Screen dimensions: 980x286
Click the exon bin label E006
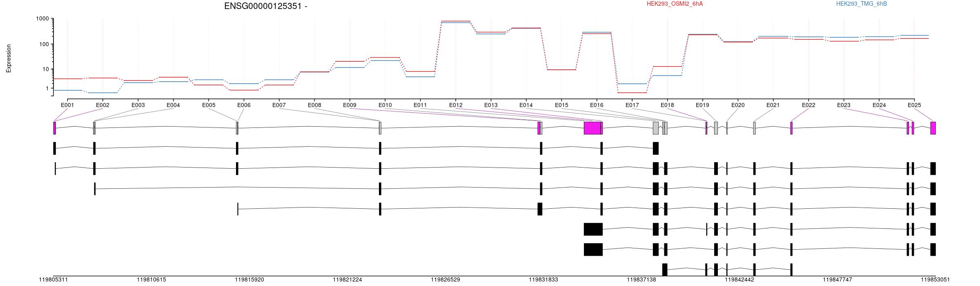pyautogui.click(x=244, y=105)
